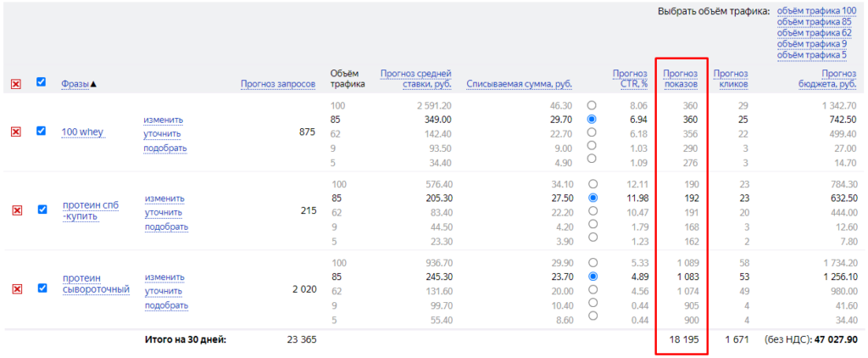Screen dimensions: 868x358
Task: Uncheck the 'протеин сывороточный' checkbox
Action: point(42,288)
